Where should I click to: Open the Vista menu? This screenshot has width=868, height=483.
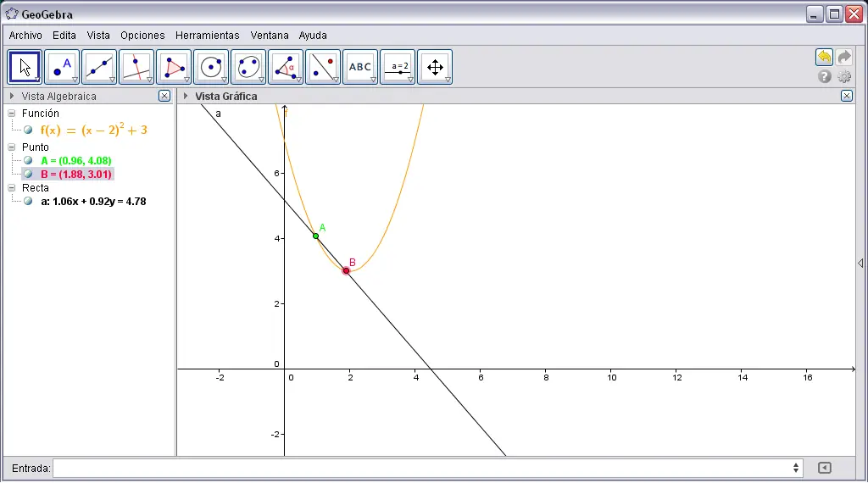tap(98, 36)
